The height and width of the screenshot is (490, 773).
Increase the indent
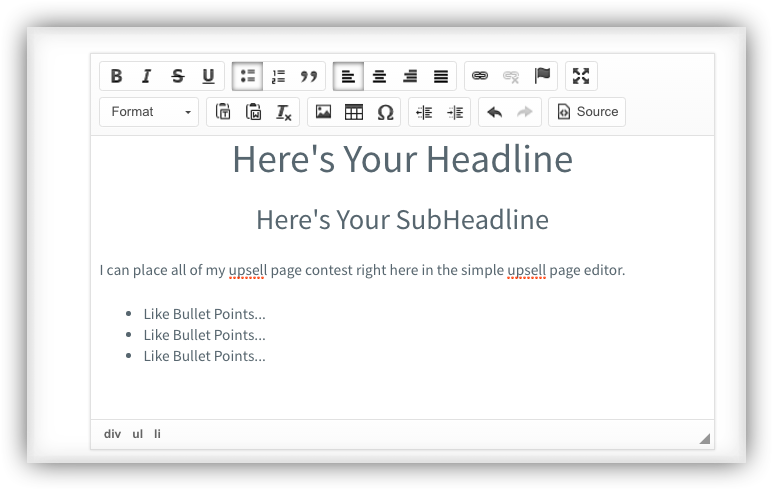click(x=455, y=112)
